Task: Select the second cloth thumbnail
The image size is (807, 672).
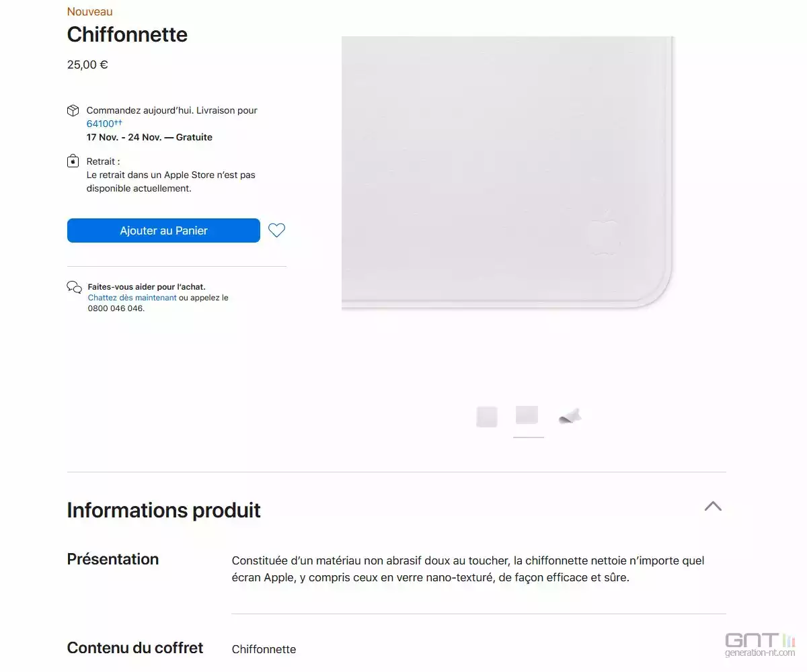Action: point(527,415)
